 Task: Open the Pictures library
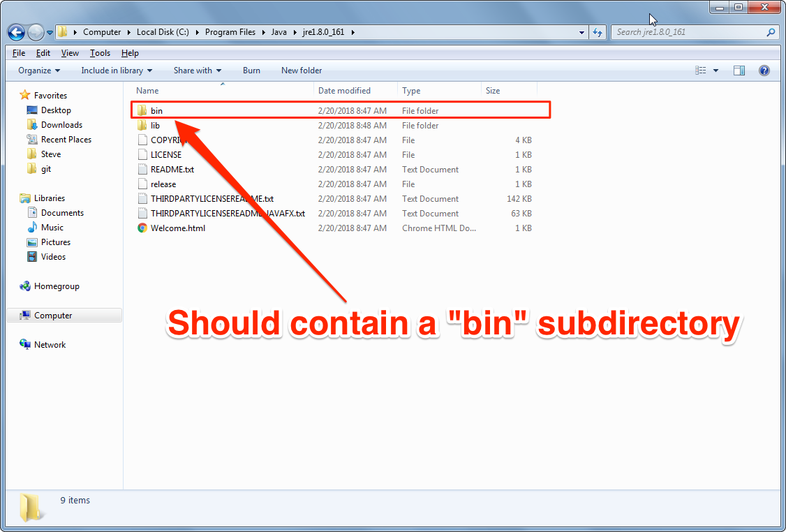pyautogui.click(x=56, y=242)
